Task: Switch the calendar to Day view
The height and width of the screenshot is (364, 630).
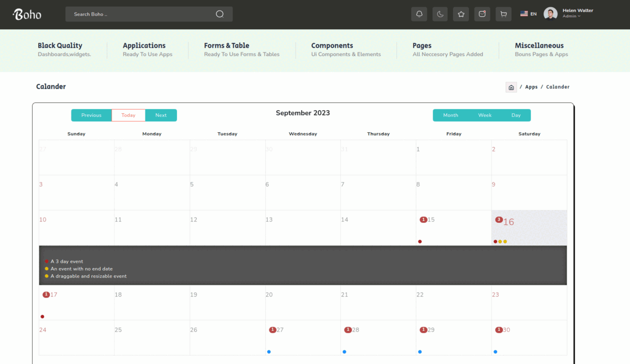Action: [x=516, y=115]
